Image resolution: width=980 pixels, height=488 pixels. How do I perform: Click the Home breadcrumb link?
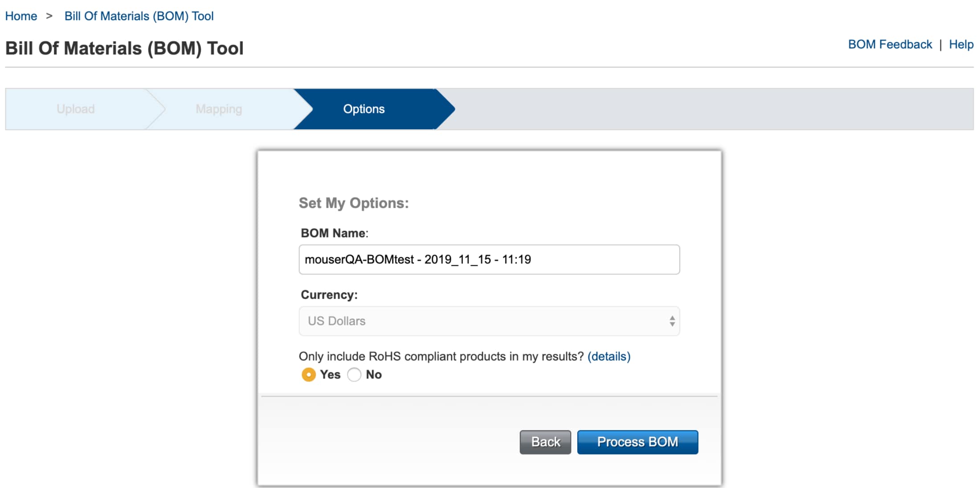[x=21, y=16]
